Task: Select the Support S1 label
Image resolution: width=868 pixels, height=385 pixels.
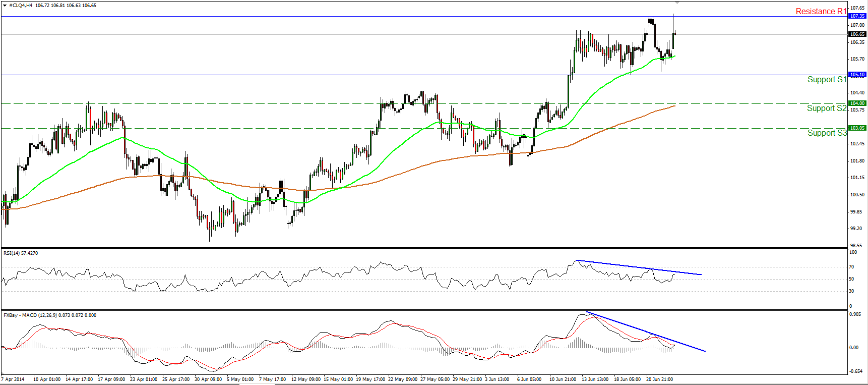Action: (x=827, y=79)
